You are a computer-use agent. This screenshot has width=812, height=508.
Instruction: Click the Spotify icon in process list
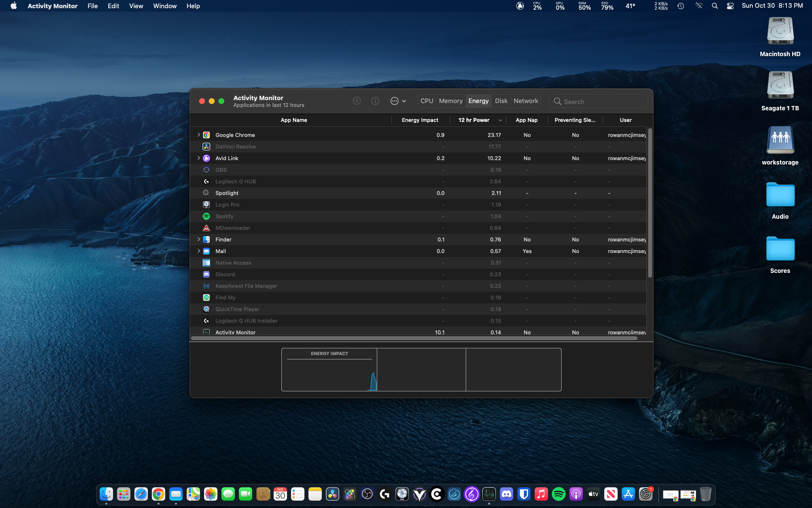(206, 216)
